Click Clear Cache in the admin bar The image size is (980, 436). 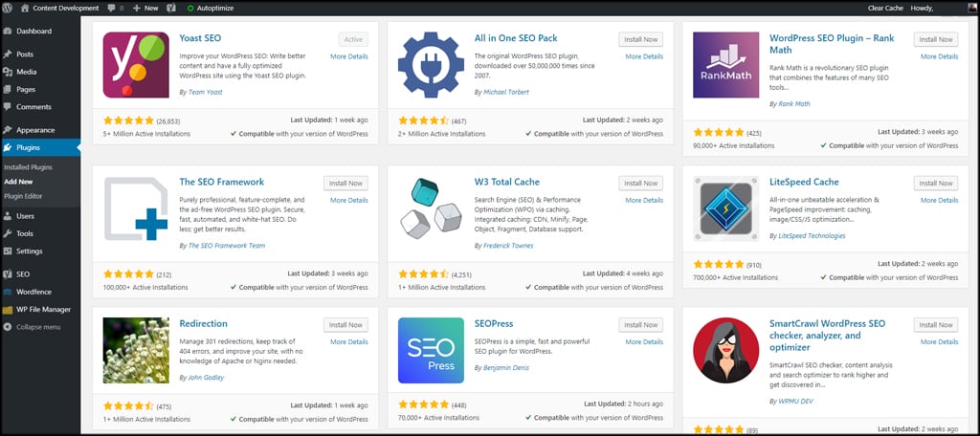pos(885,8)
